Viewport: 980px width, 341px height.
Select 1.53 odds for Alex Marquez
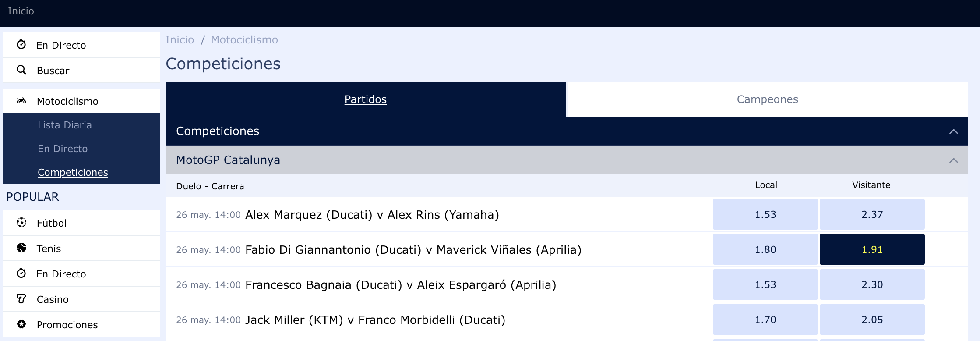coord(765,214)
